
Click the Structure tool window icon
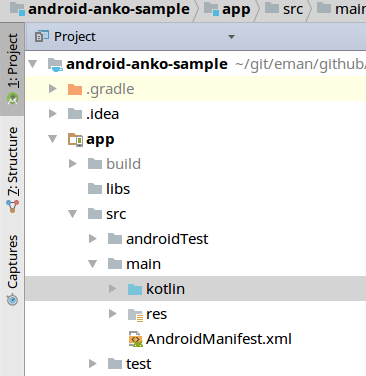click(x=13, y=206)
